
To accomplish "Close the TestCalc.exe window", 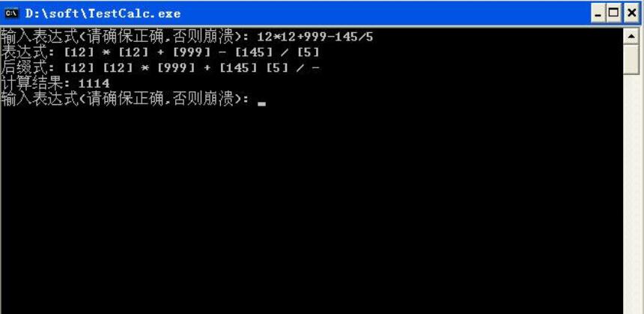I will [632, 13].
